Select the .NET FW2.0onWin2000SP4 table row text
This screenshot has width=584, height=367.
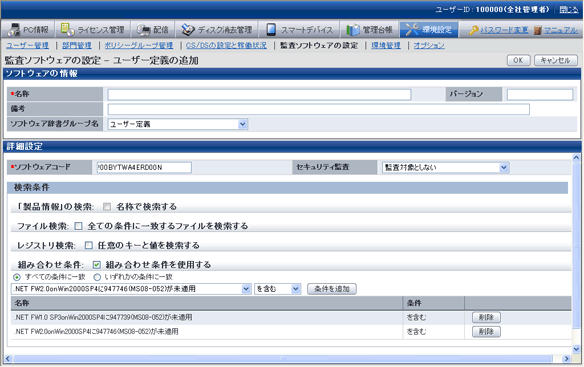(96, 332)
